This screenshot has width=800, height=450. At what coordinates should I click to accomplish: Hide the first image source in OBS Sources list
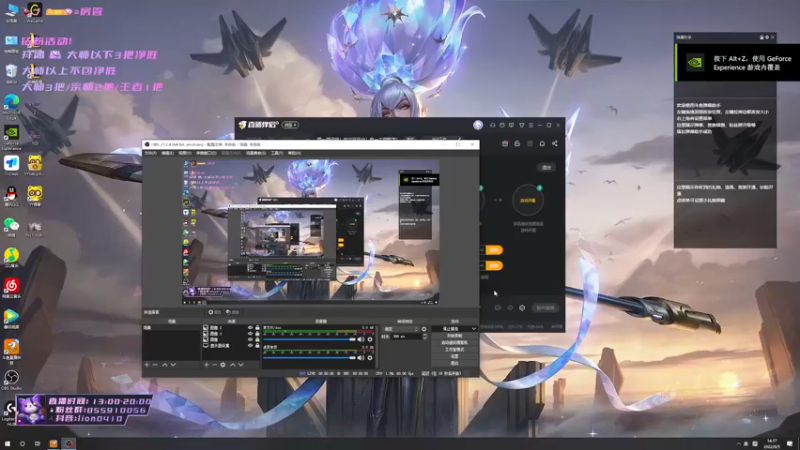(x=250, y=328)
